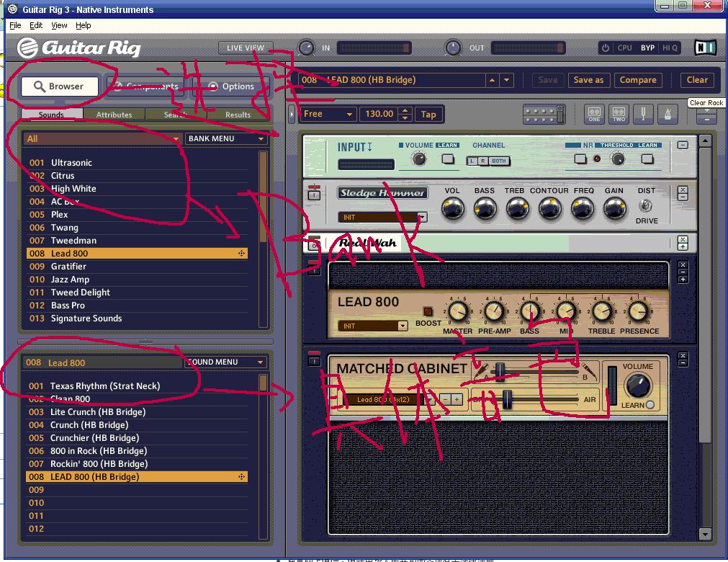Open the Tapedeck TWO

click(x=619, y=114)
